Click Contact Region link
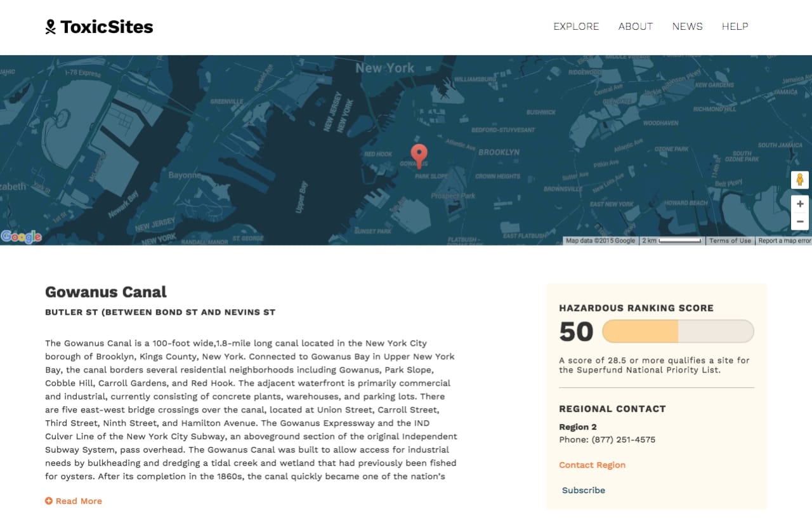The width and height of the screenshot is (812, 523). [592, 465]
